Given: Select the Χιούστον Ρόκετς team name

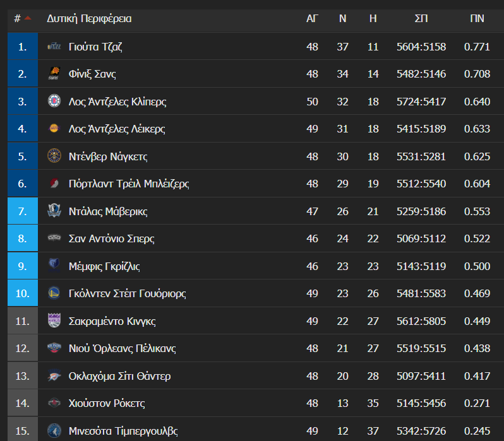Looking at the screenshot, I should [x=107, y=403].
